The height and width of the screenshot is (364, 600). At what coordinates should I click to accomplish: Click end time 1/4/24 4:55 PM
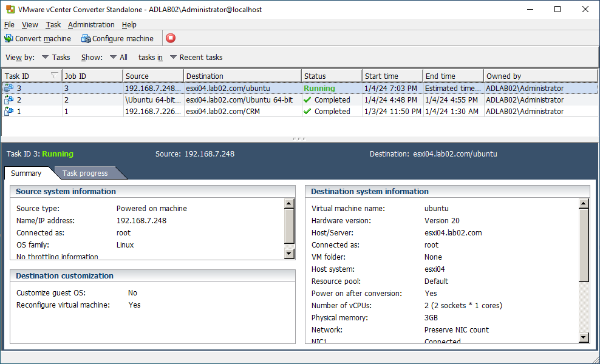(x=453, y=99)
